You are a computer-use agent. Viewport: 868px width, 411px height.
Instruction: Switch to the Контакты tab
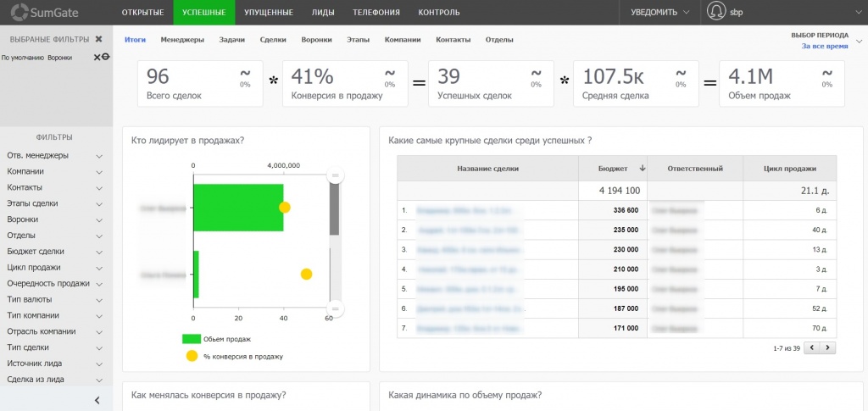tap(453, 40)
